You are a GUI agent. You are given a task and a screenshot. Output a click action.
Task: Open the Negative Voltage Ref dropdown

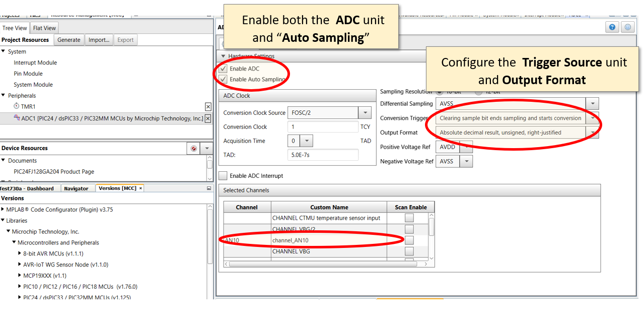(x=466, y=161)
